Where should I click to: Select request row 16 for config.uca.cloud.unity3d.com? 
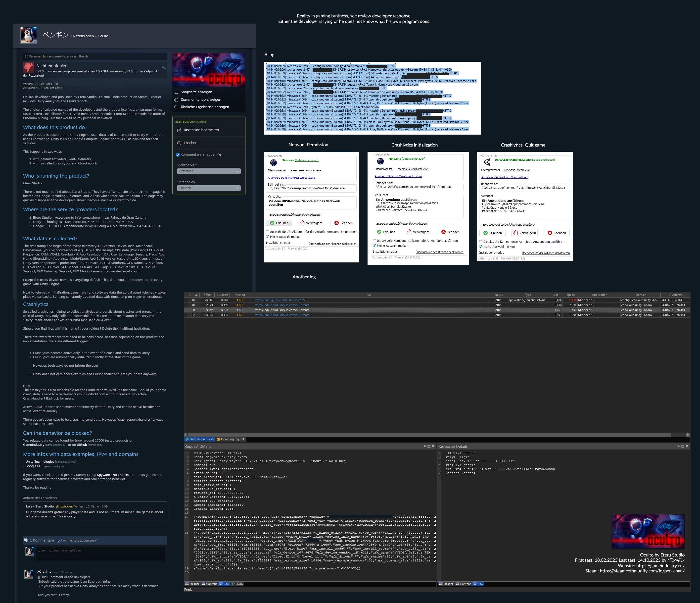pyautogui.click(x=437, y=300)
